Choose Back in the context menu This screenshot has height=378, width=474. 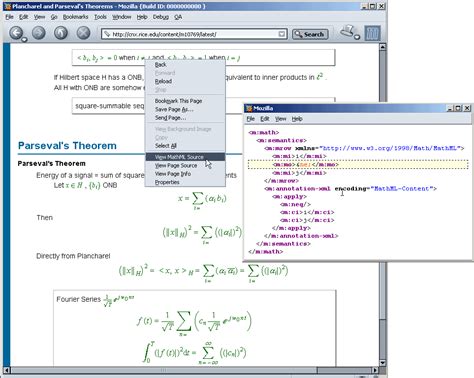click(185, 65)
